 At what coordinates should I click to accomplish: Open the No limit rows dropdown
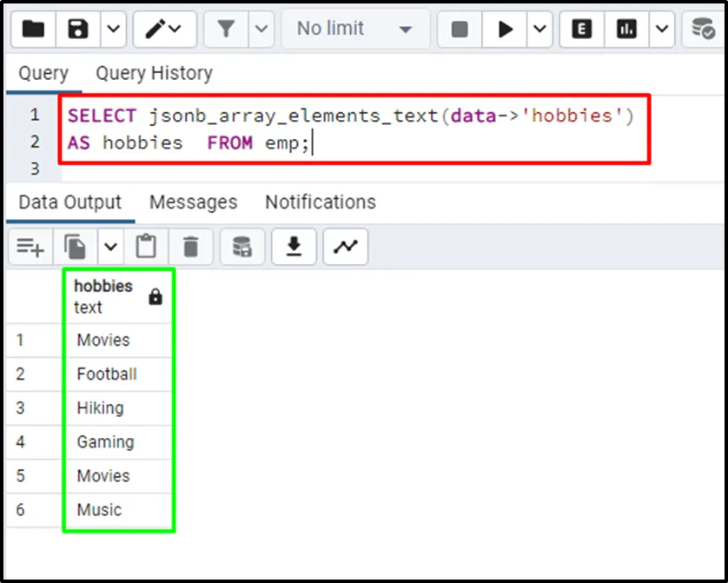pyautogui.click(x=354, y=30)
